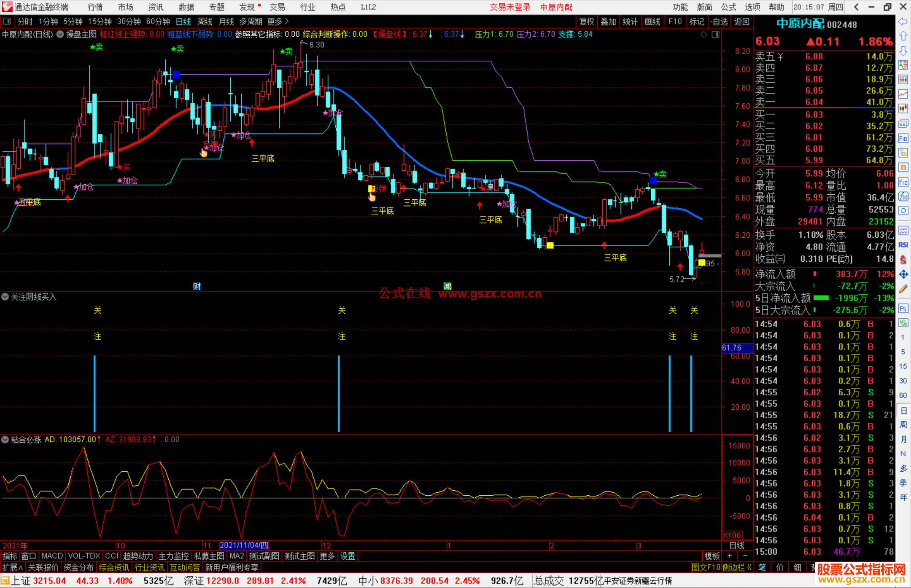The image size is (911, 588).
Task: Expand the 扩展 panel arrow
Action: tap(13, 567)
